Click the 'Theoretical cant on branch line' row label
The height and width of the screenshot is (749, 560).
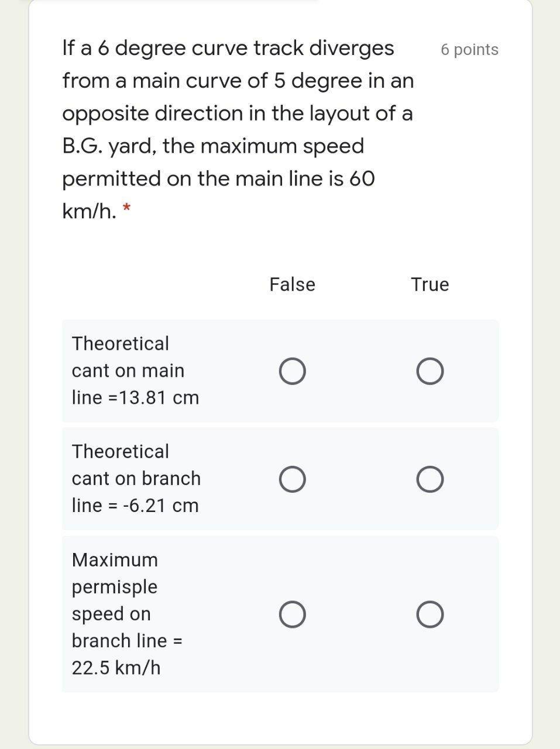pos(136,479)
